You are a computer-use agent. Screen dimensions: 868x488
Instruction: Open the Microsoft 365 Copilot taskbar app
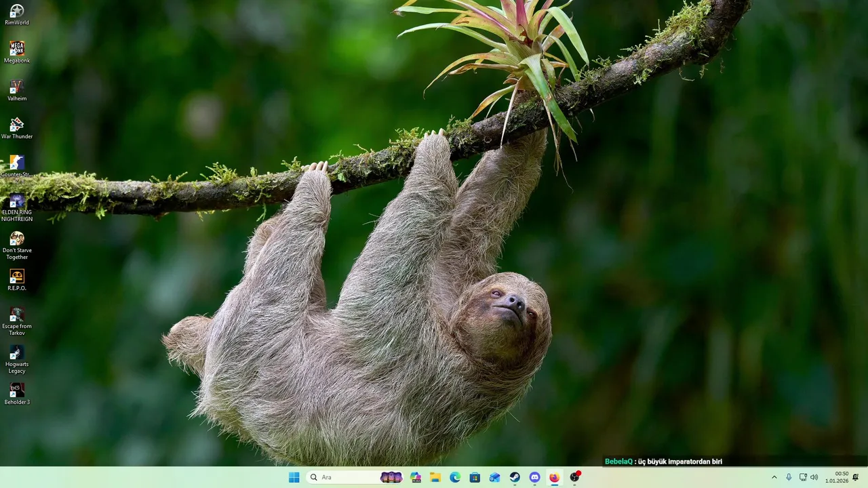point(416,477)
